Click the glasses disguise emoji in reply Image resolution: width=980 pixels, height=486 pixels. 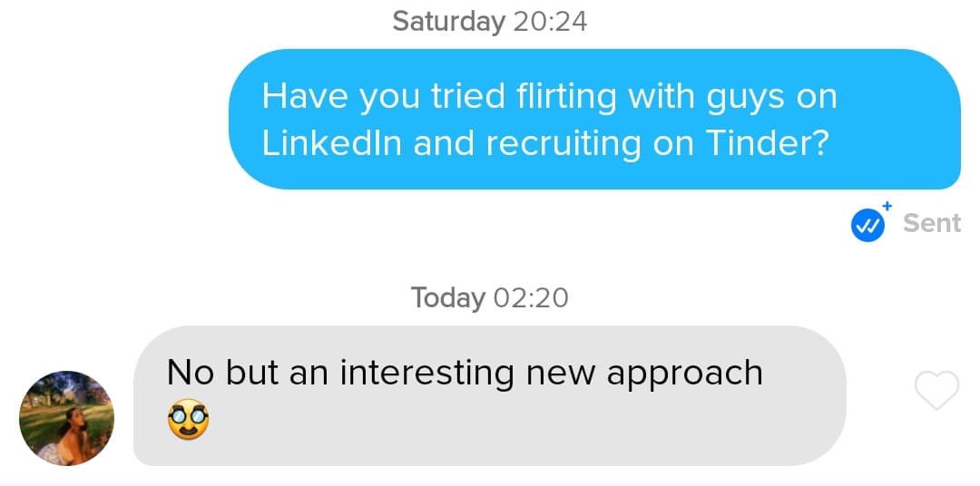coord(189,421)
